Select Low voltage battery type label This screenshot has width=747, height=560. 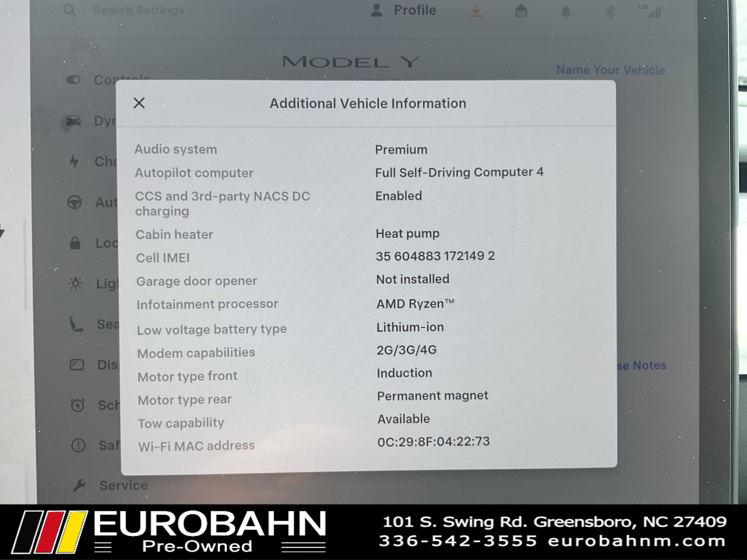(x=212, y=329)
